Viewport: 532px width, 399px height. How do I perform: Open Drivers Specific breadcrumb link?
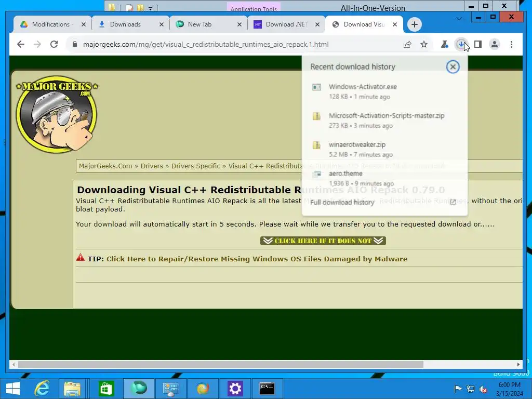point(196,166)
